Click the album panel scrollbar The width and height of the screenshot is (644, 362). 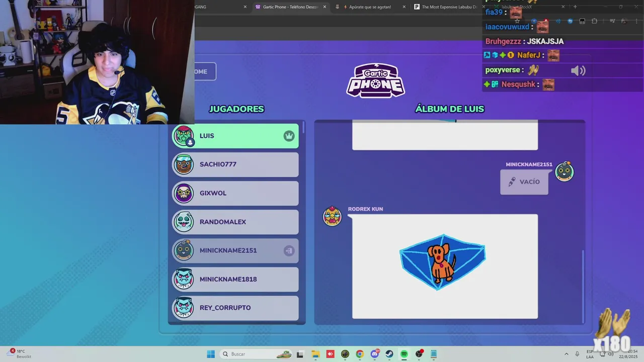point(584,287)
